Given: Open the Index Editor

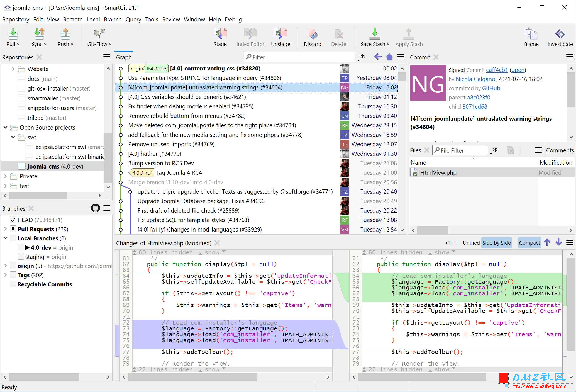Looking at the screenshot, I should (x=250, y=37).
